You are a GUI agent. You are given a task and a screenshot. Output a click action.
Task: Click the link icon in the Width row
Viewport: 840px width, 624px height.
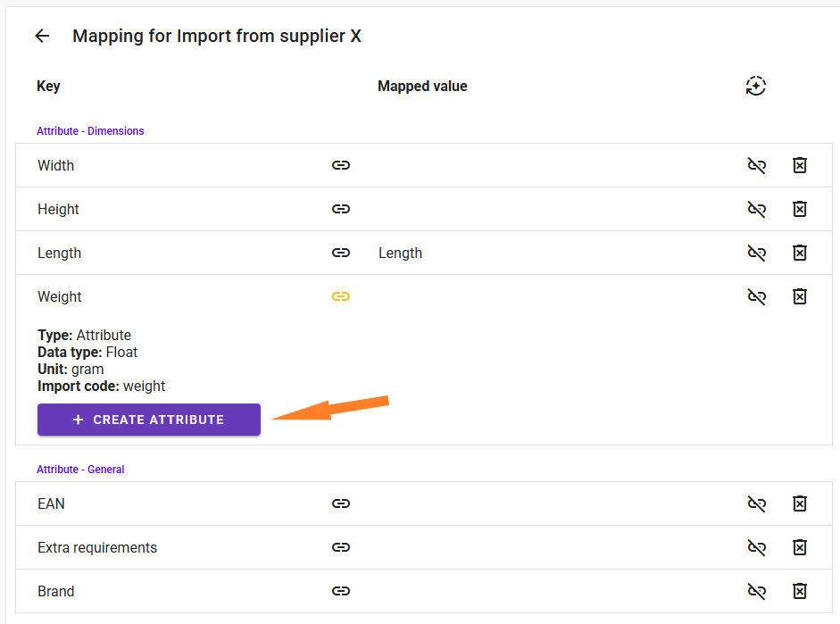[x=341, y=165]
